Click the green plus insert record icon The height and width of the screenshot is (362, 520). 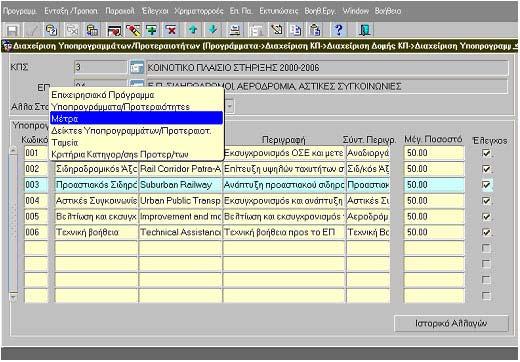[152, 30]
